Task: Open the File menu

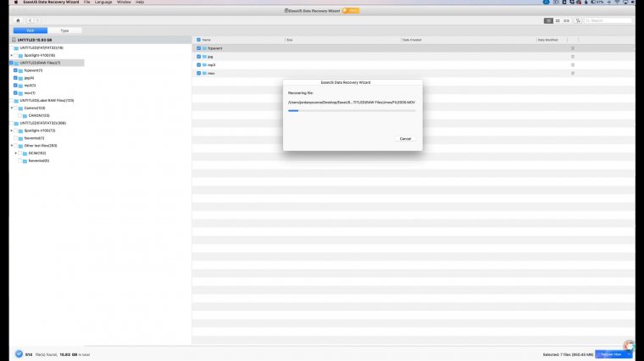Action: pos(86,2)
